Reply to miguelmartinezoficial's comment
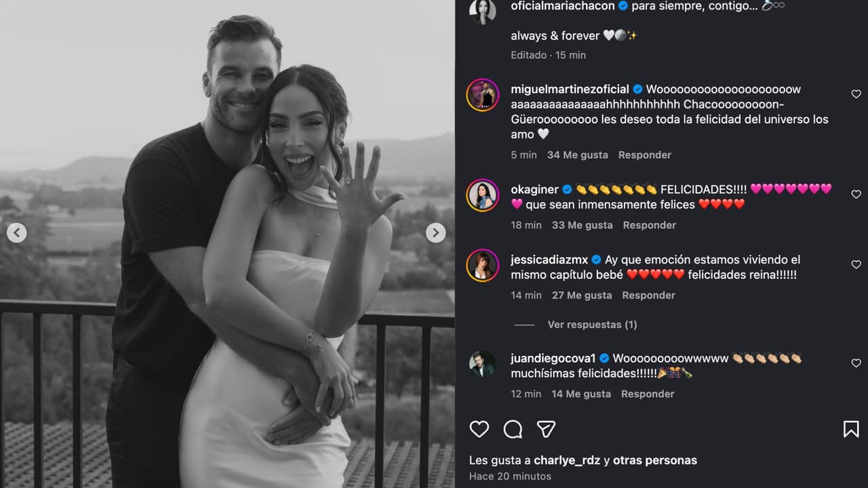 point(644,155)
